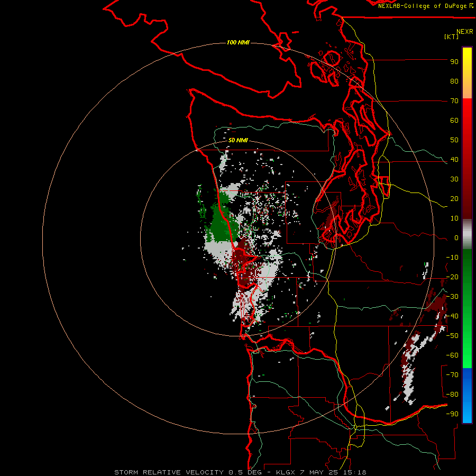Click the 10 value on the color scale

click(x=454, y=218)
